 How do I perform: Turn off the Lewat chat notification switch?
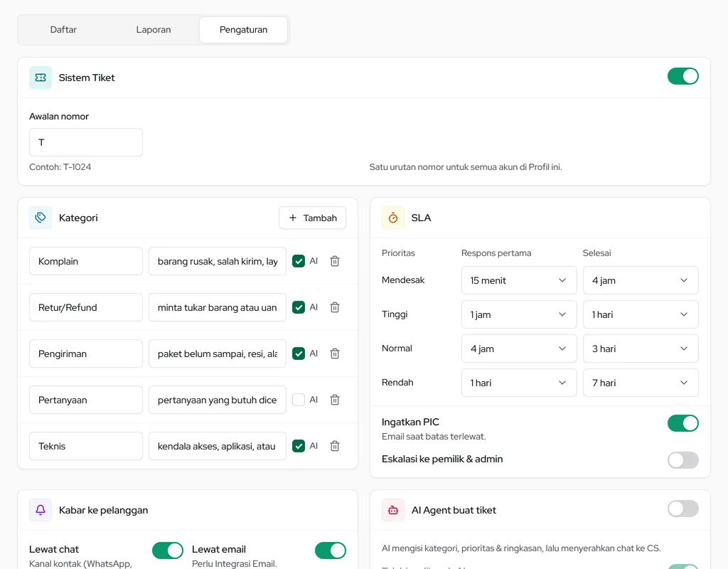coord(168,551)
